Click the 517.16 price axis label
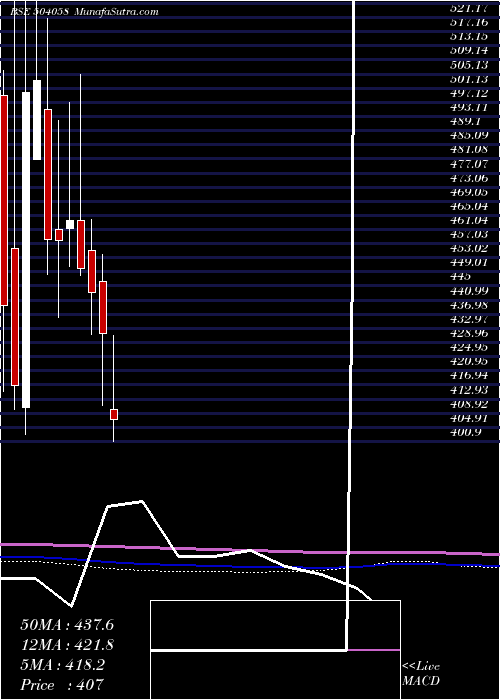This screenshot has width=500, height=700. (470, 22)
